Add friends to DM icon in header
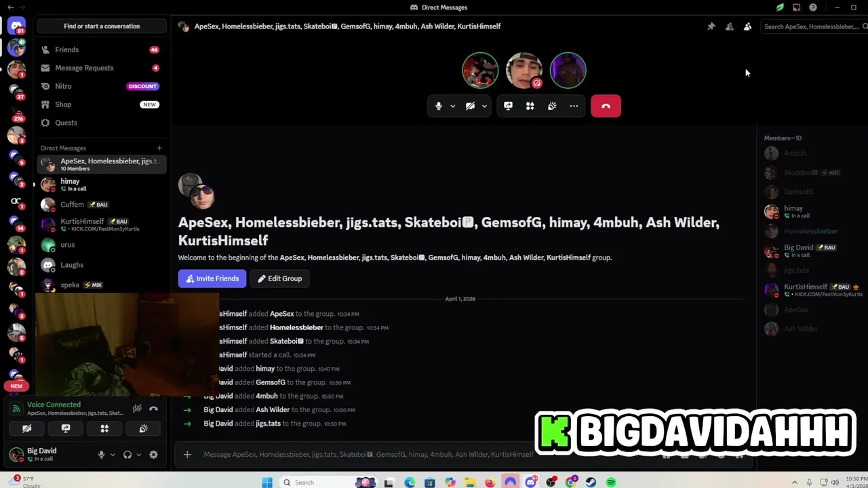Screen dimensions: 868x488 [729, 26]
